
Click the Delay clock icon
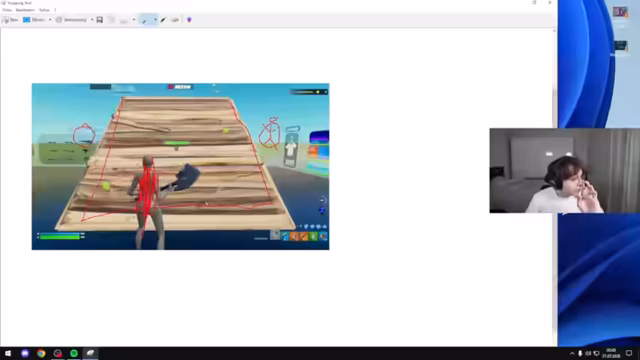click(59, 20)
